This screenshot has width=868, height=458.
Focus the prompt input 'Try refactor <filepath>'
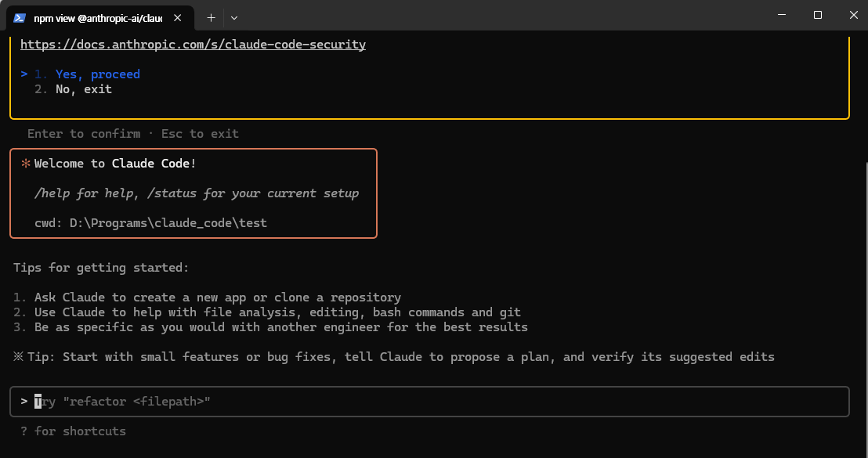tap(429, 402)
